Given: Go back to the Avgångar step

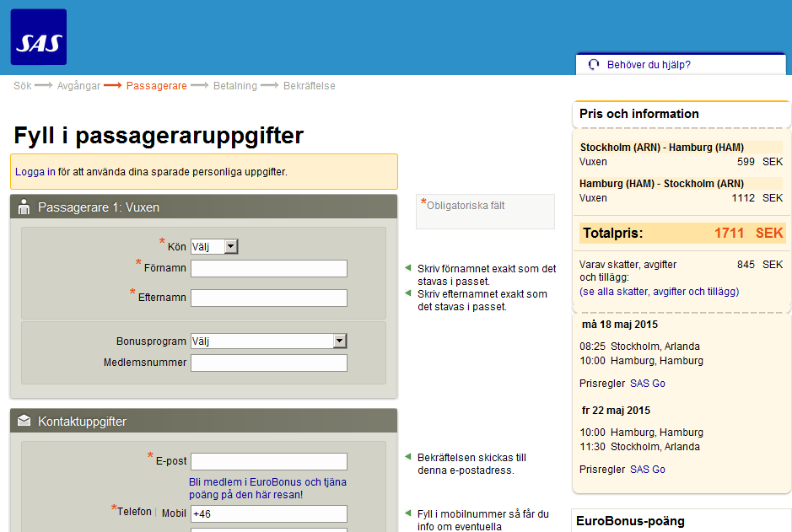Looking at the screenshot, I should [78, 86].
